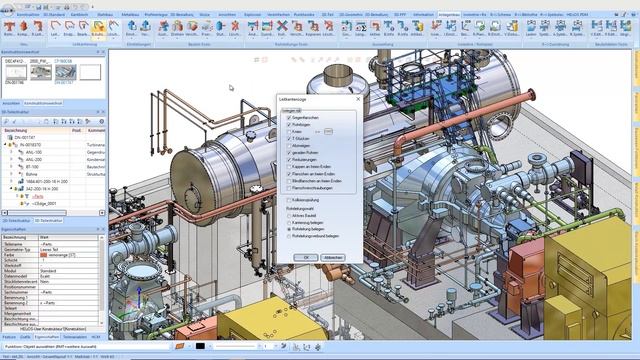
Task: Switch to the Ansichten ribbon tab
Action: [x=227, y=15]
